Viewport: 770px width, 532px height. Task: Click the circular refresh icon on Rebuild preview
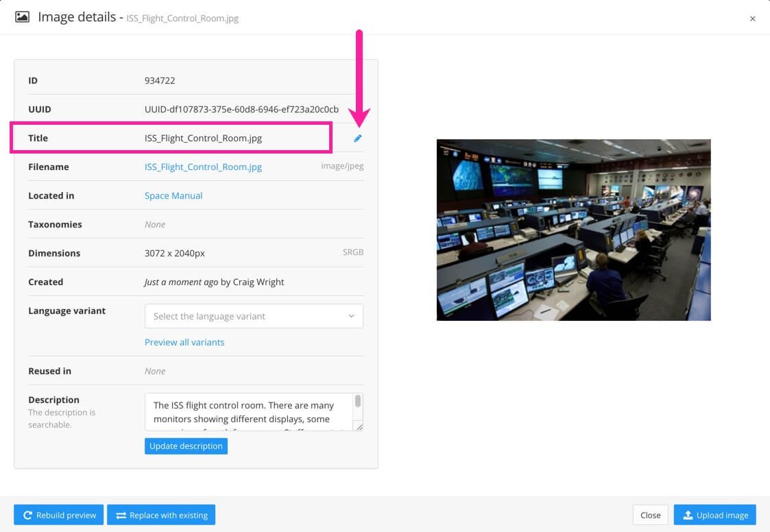click(x=27, y=515)
